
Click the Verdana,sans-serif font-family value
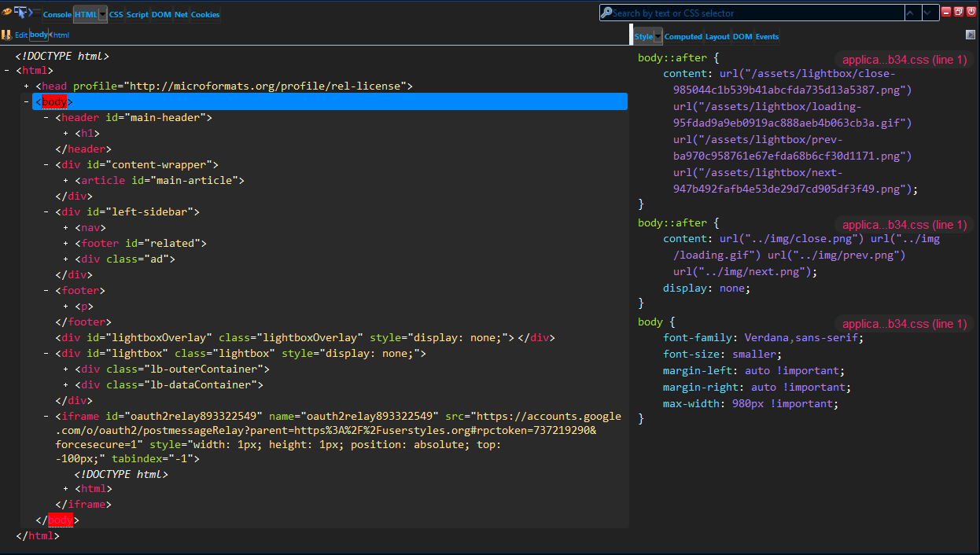(803, 337)
